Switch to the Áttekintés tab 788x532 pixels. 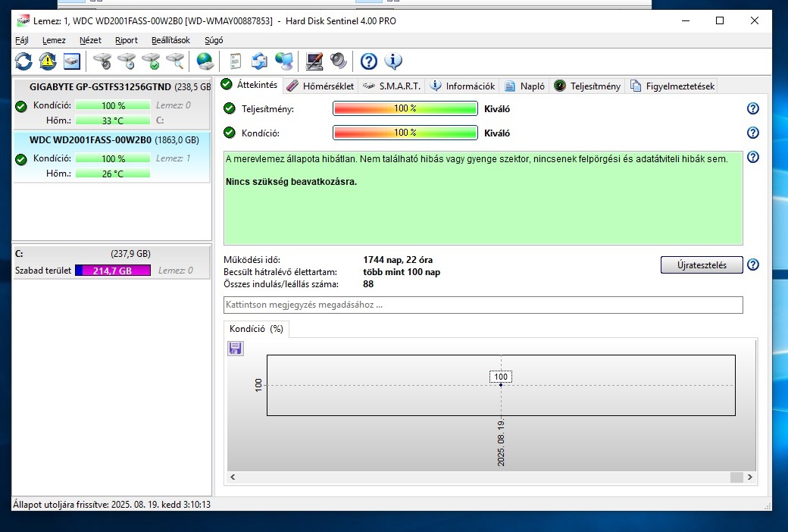tap(250, 84)
